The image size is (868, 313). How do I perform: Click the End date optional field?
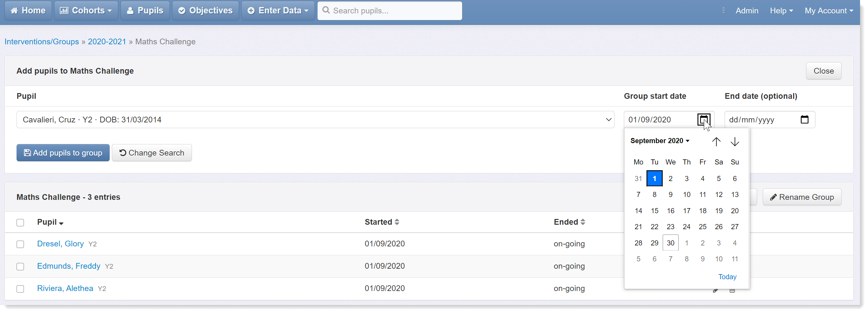pos(769,119)
